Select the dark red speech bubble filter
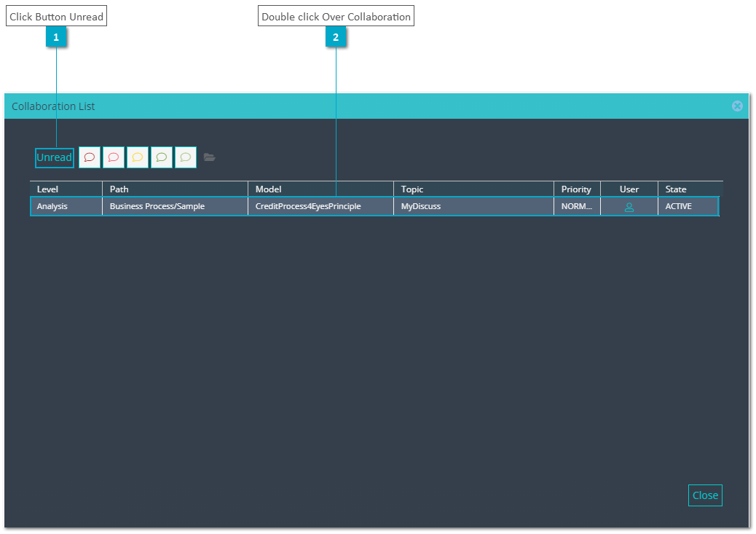The image size is (756, 534). point(89,157)
